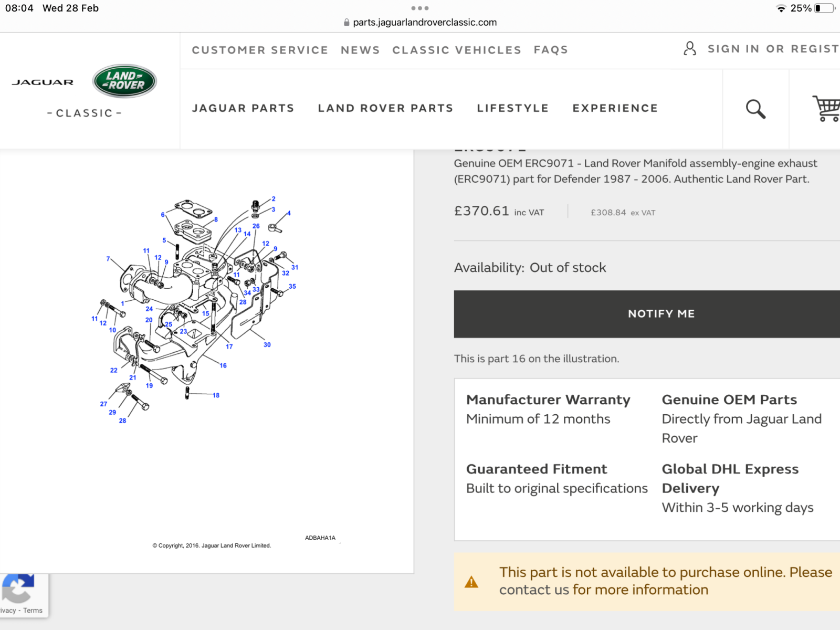Tap the Wi-Fi status icon

pyautogui.click(x=781, y=8)
